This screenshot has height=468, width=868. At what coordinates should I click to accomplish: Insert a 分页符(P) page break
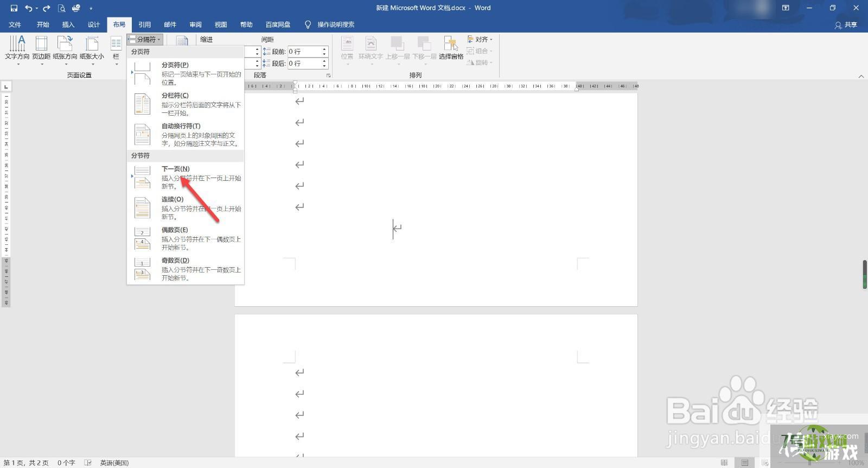[186, 73]
